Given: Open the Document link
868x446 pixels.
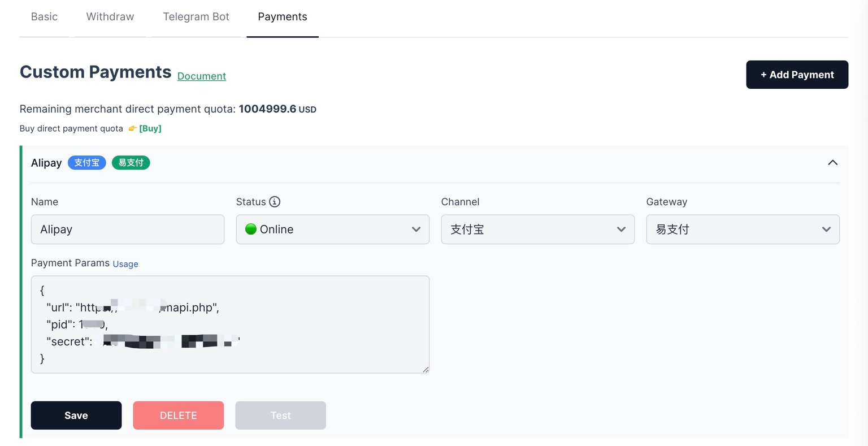Looking at the screenshot, I should (201, 76).
